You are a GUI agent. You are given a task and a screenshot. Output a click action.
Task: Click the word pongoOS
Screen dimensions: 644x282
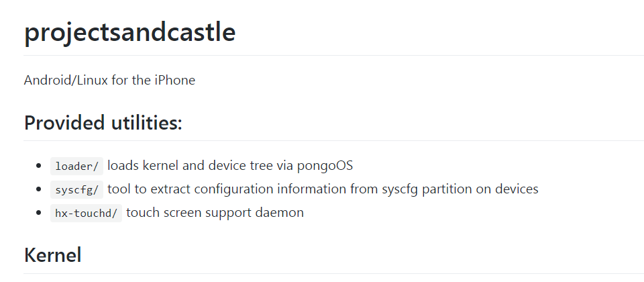click(x=325, y=166)
